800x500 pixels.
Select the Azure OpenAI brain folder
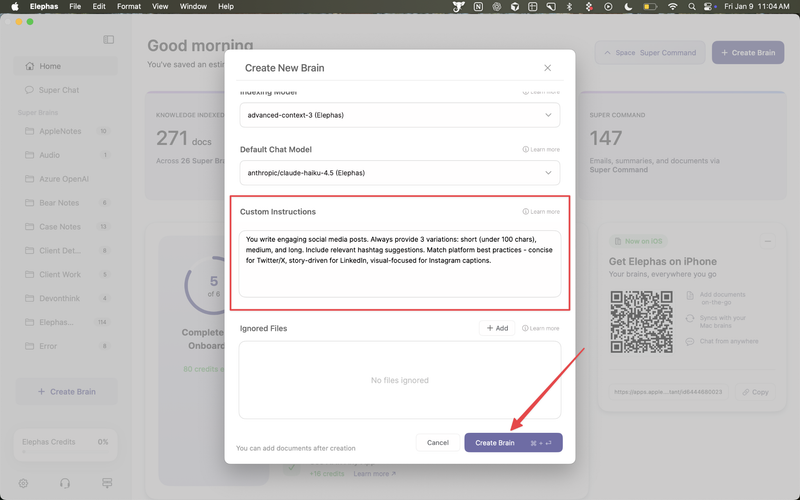tap(66, 179)
